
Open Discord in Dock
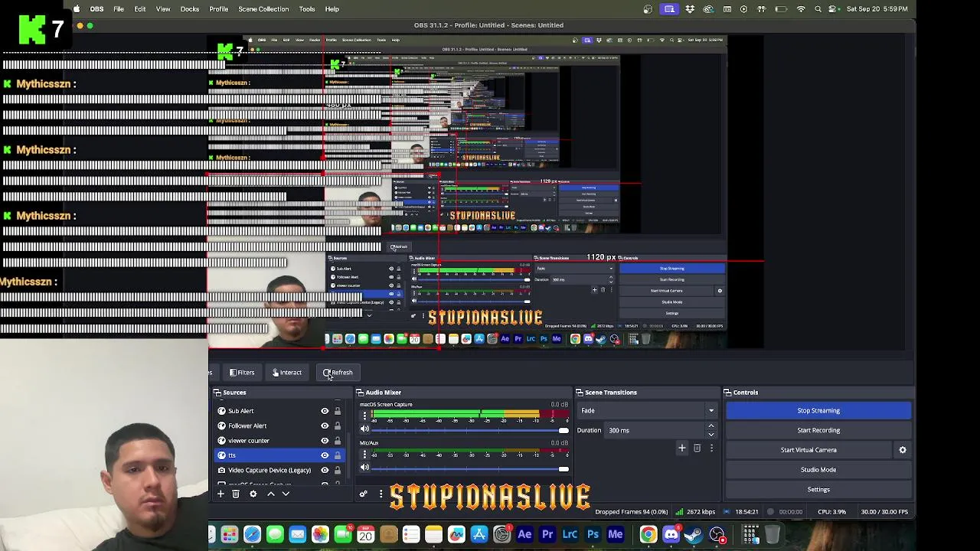click(671, 534)
